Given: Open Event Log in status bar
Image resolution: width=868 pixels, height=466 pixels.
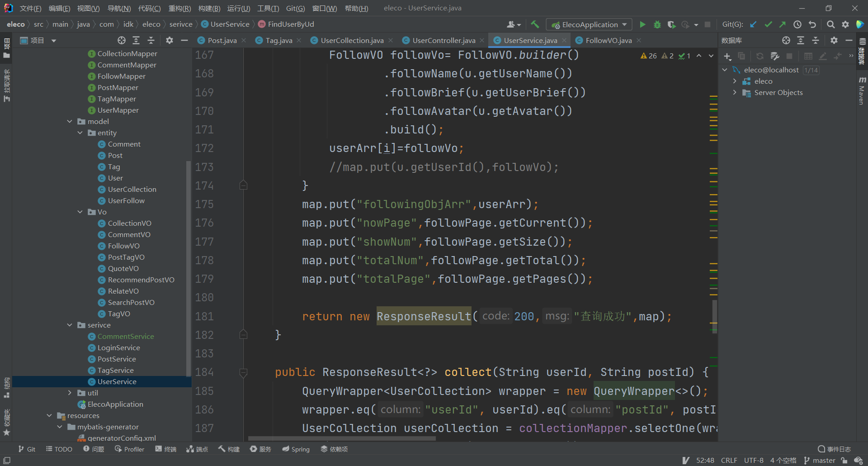Looking at the screenshot, I should click(834, 449).
